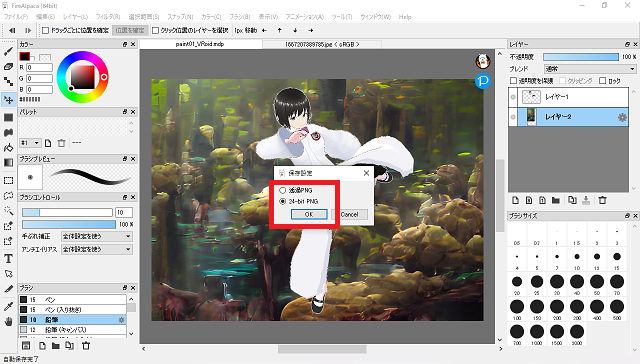Delete the selected layer with trash icon
640x364 pixels.
click(x=602, y=200)
